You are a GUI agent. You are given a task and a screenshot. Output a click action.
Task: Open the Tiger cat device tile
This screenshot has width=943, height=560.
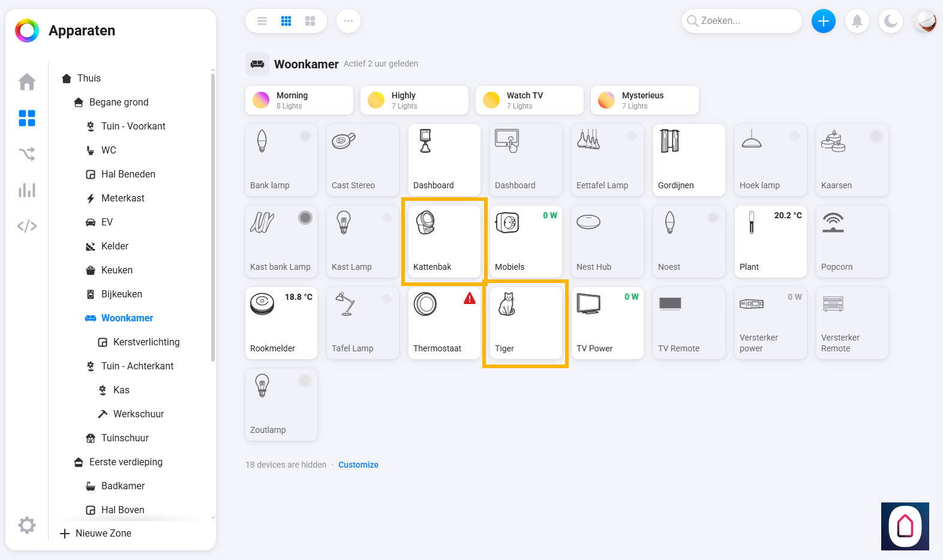(526, 323)
